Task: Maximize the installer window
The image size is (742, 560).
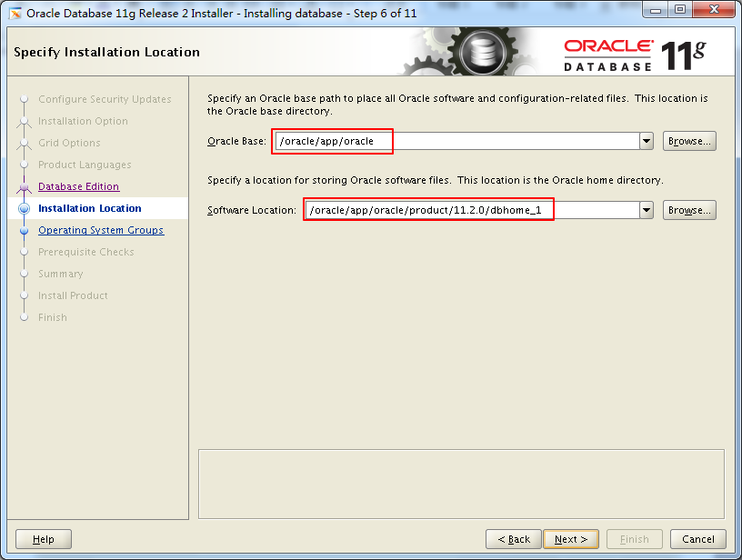Action: coord(680,10)
